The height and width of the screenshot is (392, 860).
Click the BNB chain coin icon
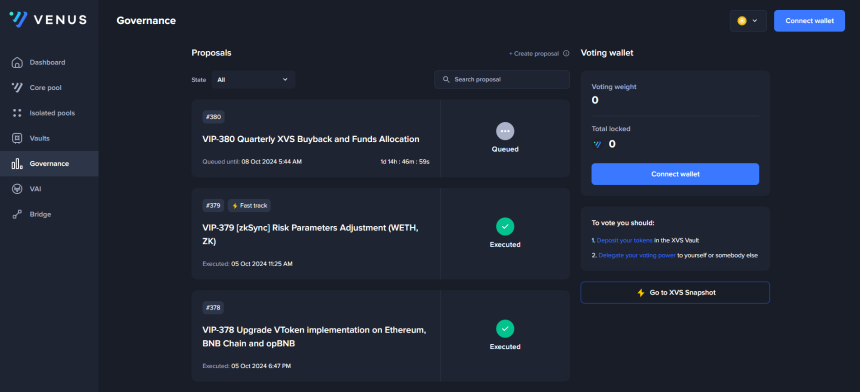[742, 21]
